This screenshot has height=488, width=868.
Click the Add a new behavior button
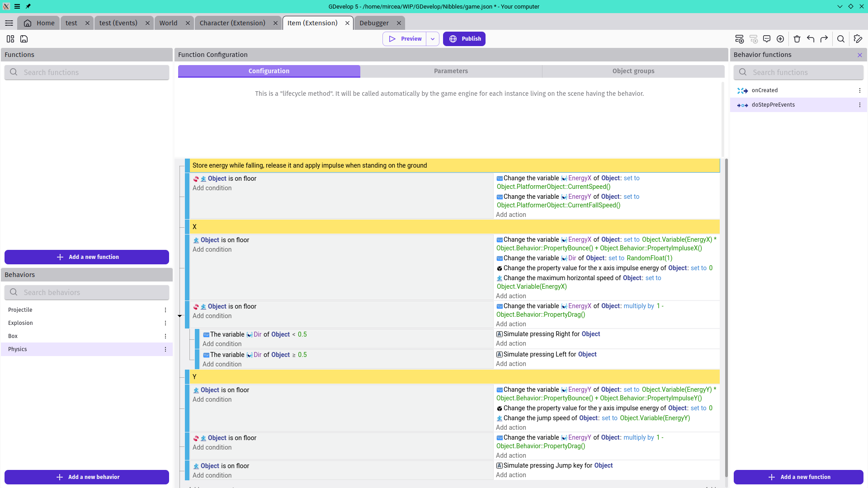tap(87, 477)
